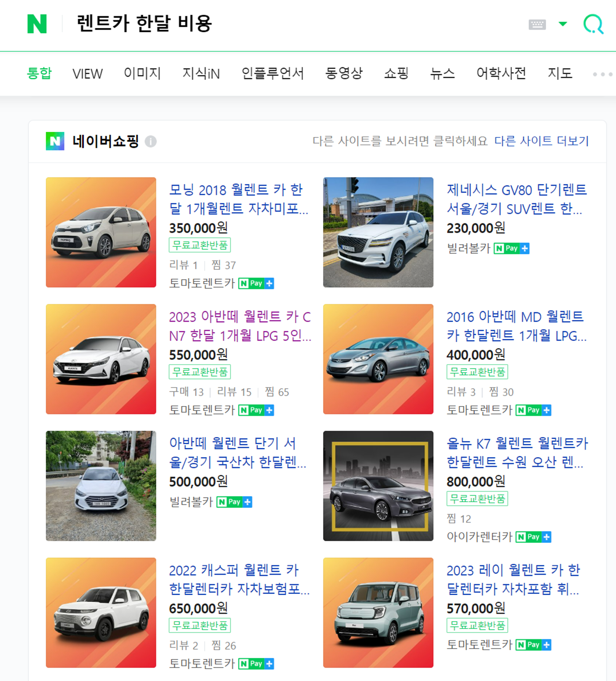Click 무료교환반품 badge on 레이 listing
Viewport: 616px width, 681px height.
(478, 625)
